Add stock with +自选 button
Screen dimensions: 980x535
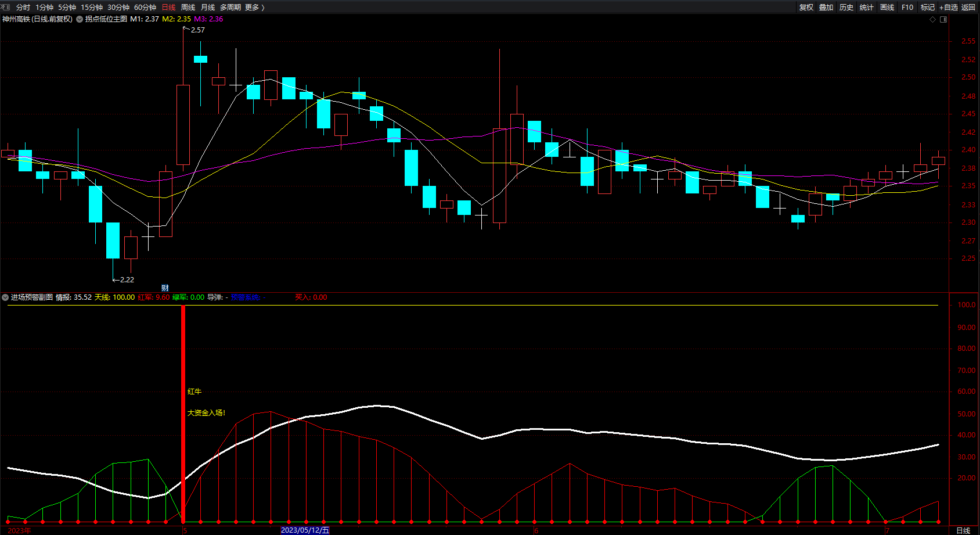948,7
